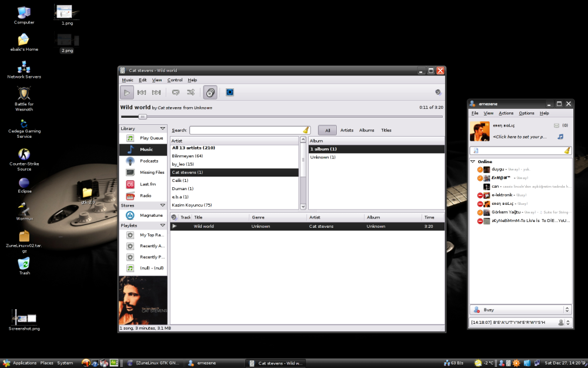Clear the emesene contact filter with broom icon
The image size is (588, 368).
567,151
